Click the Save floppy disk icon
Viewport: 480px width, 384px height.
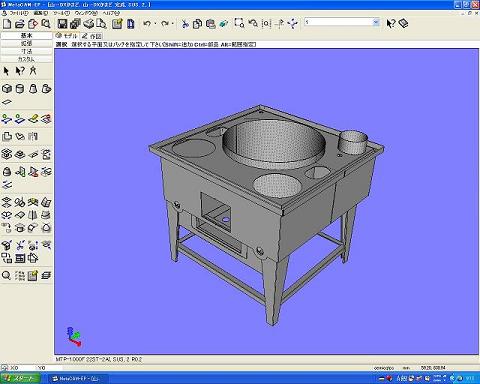point(62,24)
